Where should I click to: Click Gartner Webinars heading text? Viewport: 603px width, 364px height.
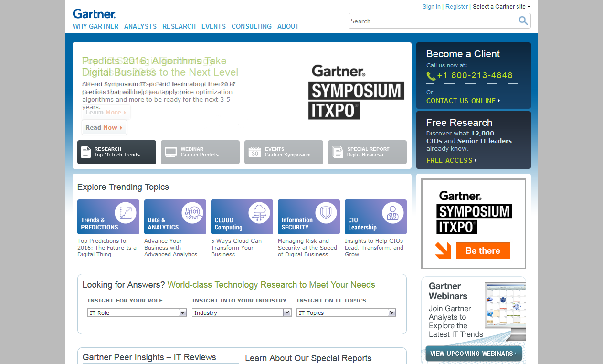point(448,291)
